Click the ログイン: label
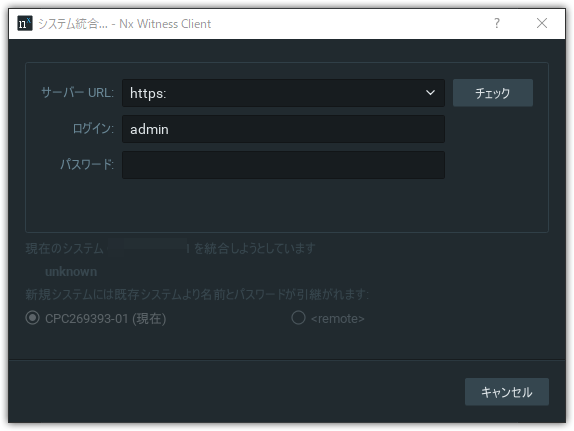Image resolution: width=574 pixels, height=431 pixels. click(x=93, y=129)
